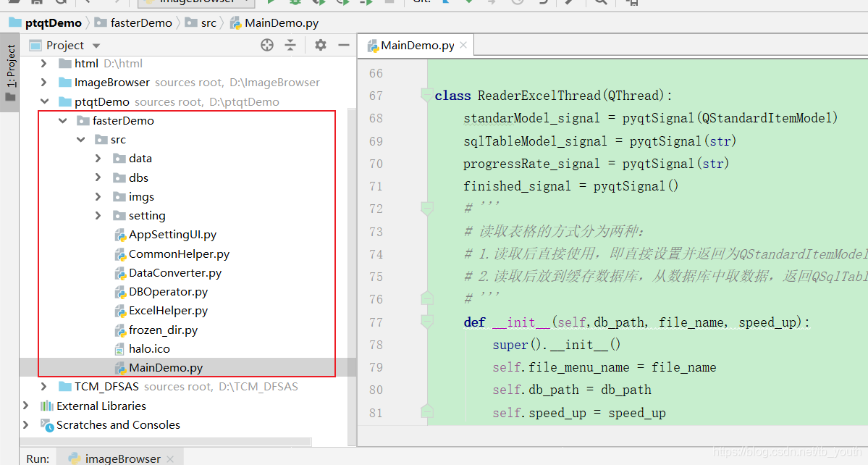868x465 pixels.
Task: Toggle the 1: Project tool window button
Action: [11, 72]
